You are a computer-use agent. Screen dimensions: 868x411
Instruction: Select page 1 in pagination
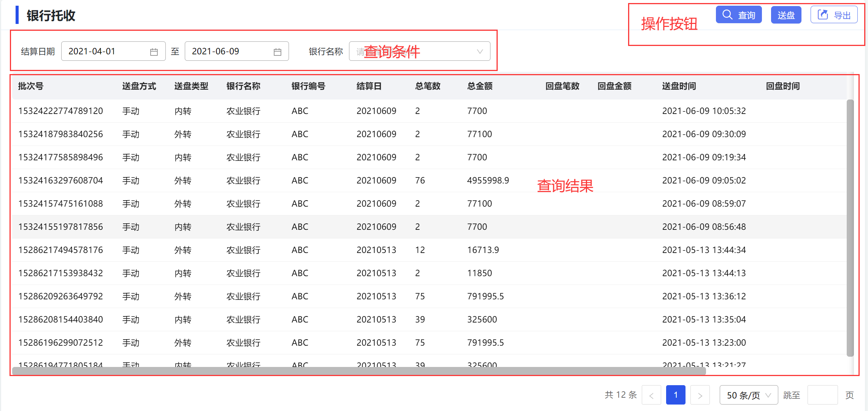pyautogui.click(x=676, y=395)
